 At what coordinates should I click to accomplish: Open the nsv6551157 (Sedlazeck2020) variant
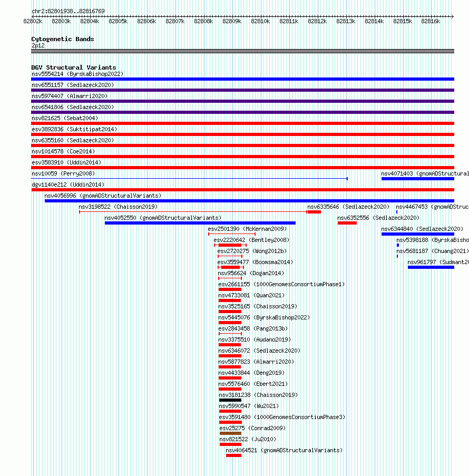tap(73, 85)
